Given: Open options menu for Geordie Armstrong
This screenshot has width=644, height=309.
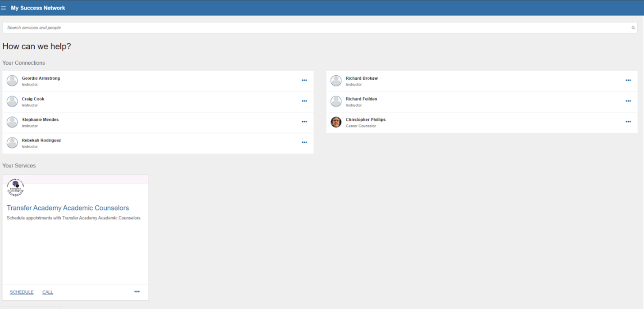Looking at the screenshot, I should coord(304,81).
